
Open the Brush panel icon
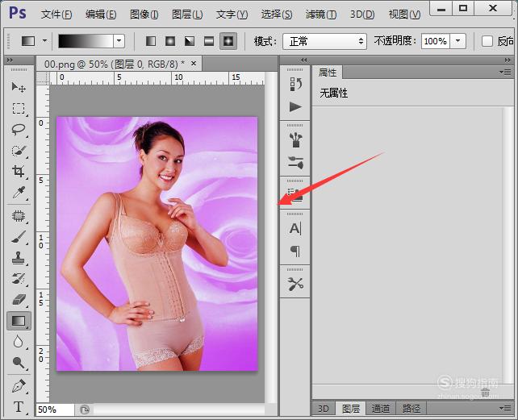295,139
